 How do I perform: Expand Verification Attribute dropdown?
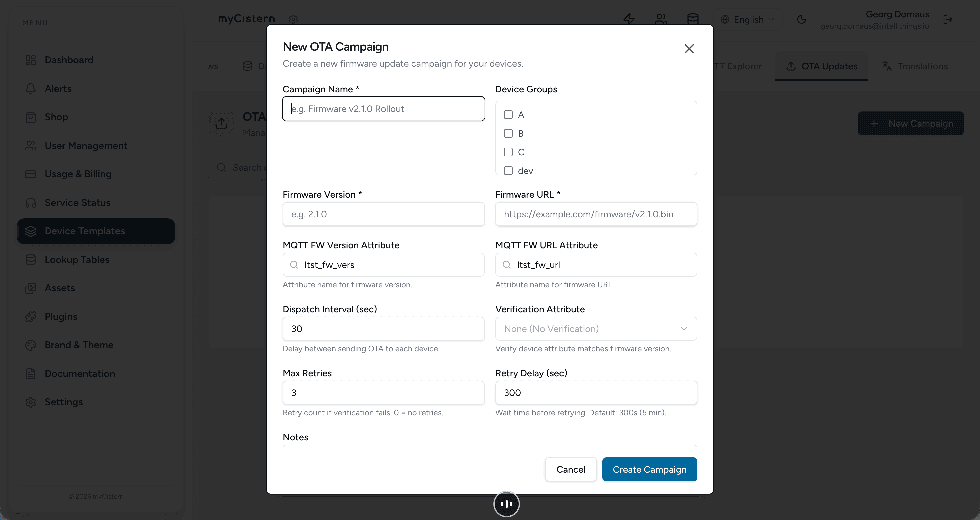coord(596,329)
